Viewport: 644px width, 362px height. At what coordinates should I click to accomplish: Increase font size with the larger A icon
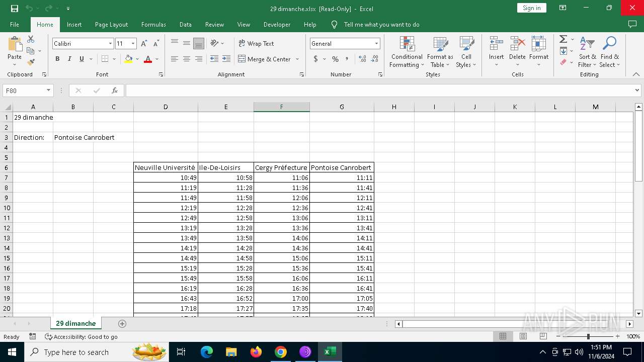click(144, 44)
